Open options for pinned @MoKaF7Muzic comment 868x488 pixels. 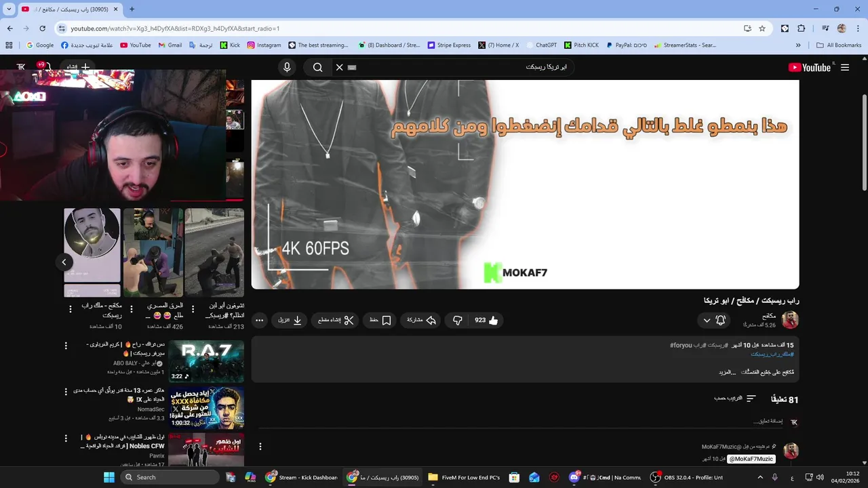(x=260, y=446)
